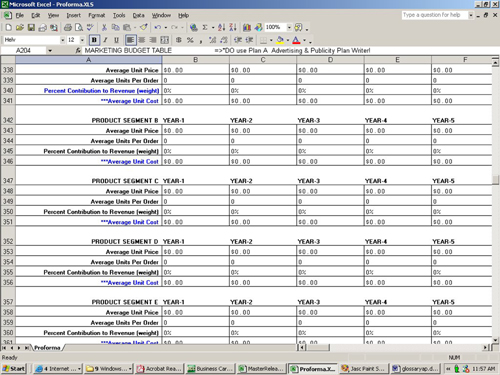Apply Comma style format
The width and height of the screenshot is (500, 375).
click(201, 40)
